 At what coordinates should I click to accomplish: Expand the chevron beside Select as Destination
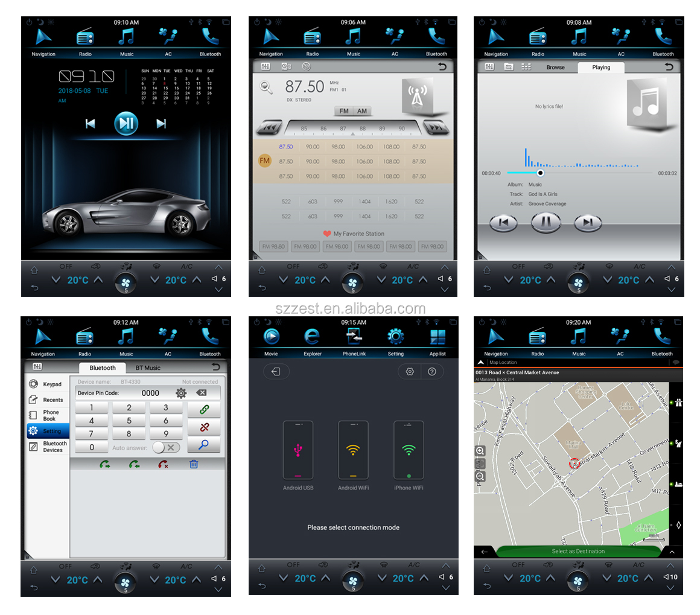coord(672,552)
